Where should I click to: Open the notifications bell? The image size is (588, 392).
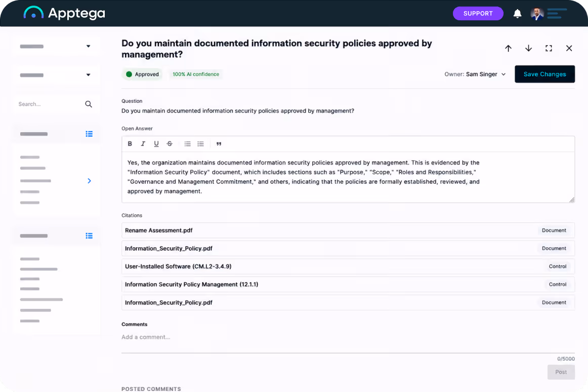[x=517, y=14]
